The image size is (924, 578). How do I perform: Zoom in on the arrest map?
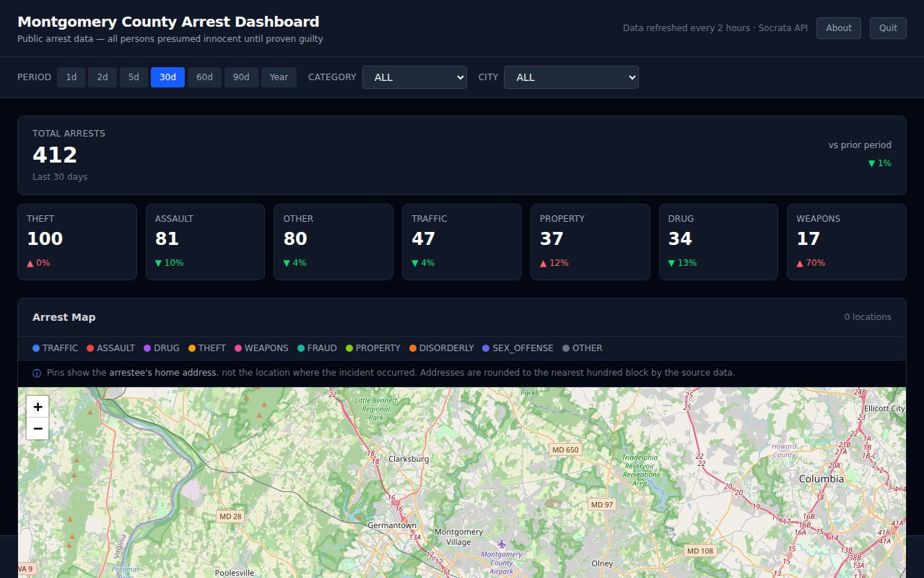[x=38, y=407]
